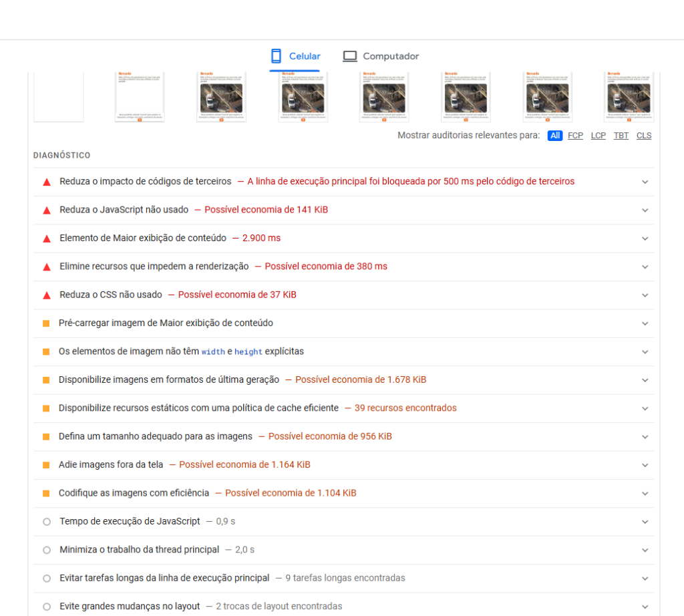The height and width of the screenshot is (616, 684).
Task: Click '9 tarefas longas encontradas' text
Action: (x=345, y=579)
